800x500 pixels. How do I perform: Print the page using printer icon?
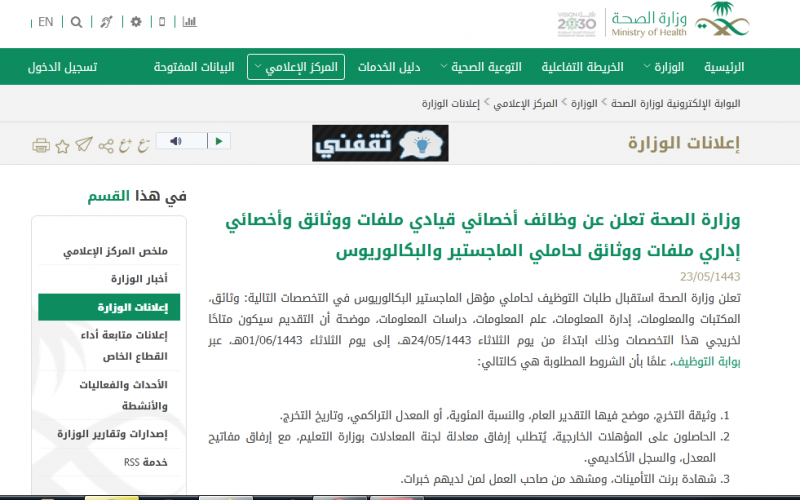pyautogui.click(x=41, y=146)
